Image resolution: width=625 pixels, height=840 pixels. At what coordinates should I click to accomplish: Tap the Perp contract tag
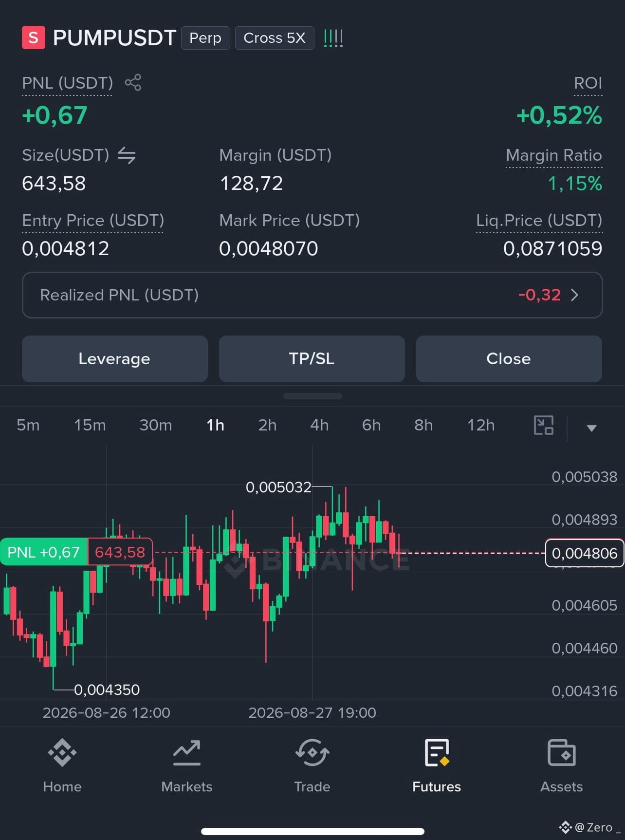pyautogui.click(x=205, y=38)
